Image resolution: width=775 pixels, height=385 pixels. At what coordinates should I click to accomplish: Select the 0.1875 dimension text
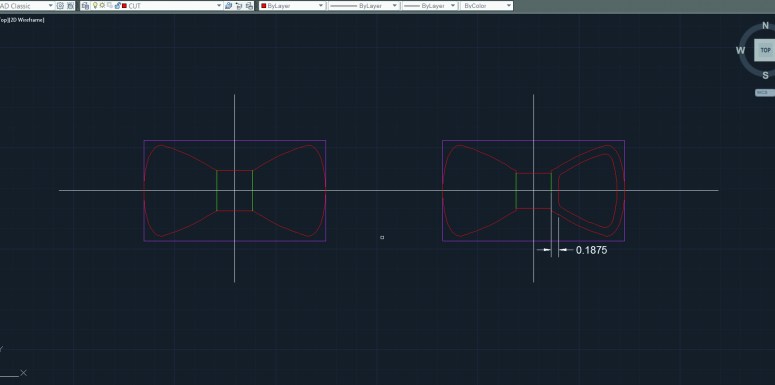point(591,250)
